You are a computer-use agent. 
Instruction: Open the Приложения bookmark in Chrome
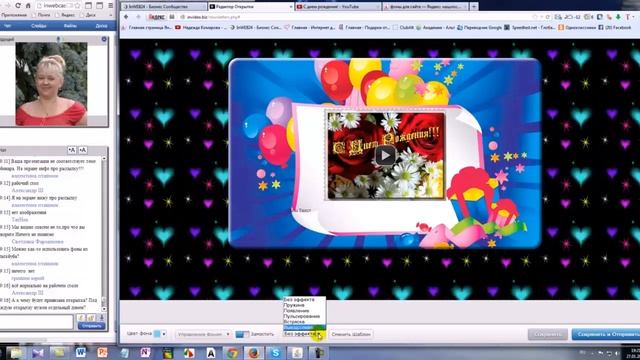click(13, 15)
